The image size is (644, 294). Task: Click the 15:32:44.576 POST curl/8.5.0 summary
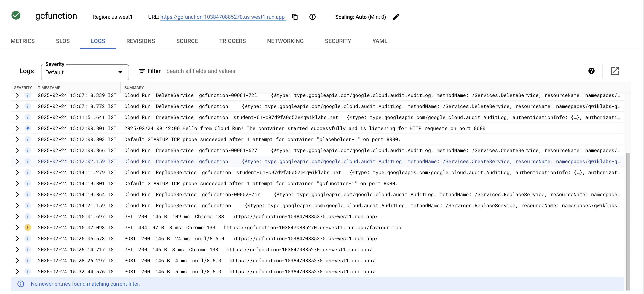(x=249, y=272)
